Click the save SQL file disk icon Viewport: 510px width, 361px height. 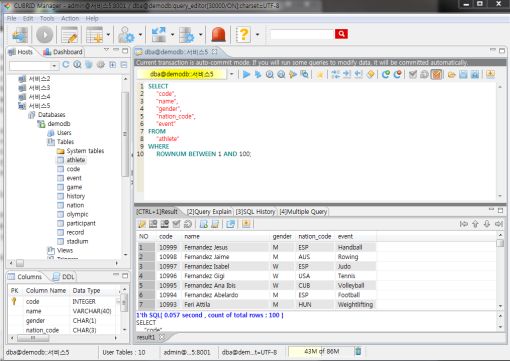click(463, 74)
